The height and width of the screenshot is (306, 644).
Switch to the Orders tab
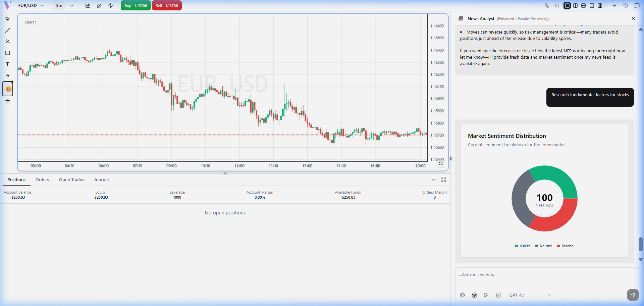click(42, 180)
